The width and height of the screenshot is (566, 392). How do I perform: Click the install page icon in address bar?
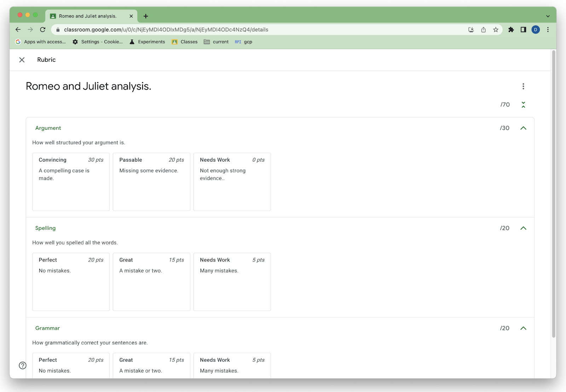(x=470, y=30)
